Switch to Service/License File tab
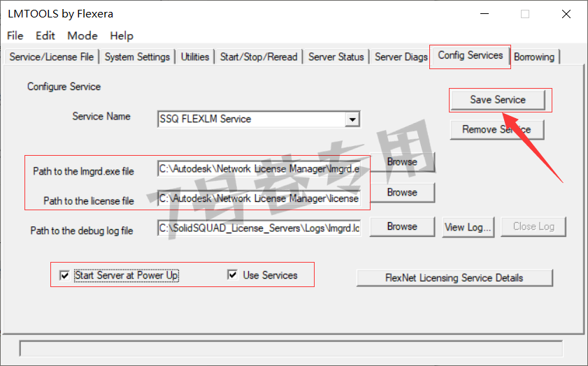588x366 pixels. (52, 57)
